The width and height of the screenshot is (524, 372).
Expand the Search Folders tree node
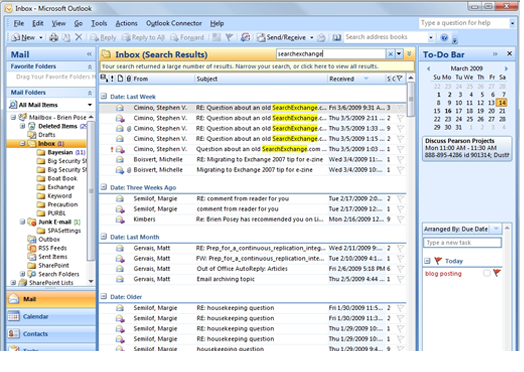coord(22,274)
